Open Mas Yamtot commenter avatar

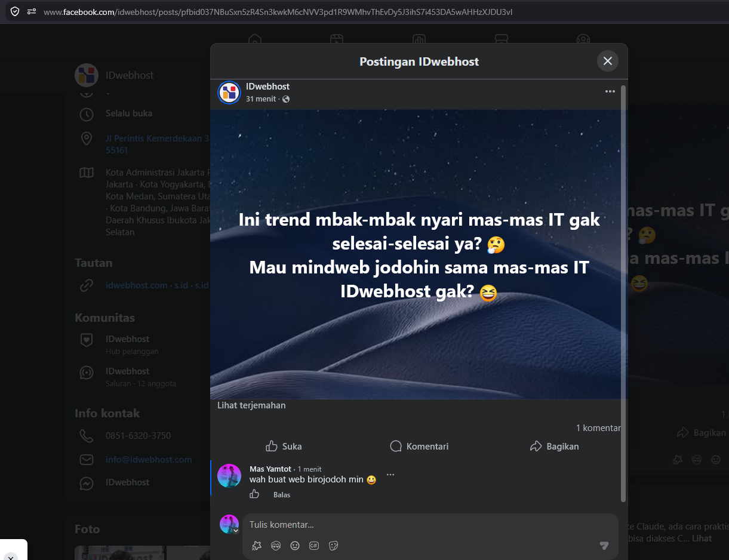point(229,476)
